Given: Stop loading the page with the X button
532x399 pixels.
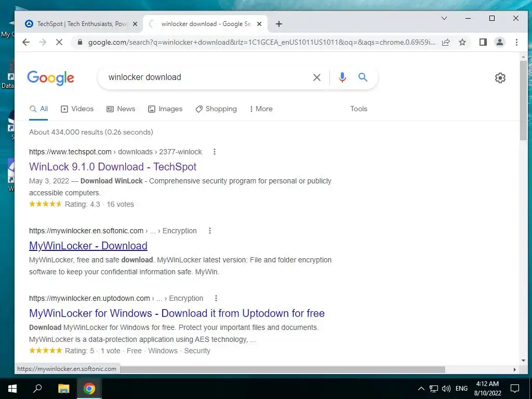Looking at the screenshot, I should point(59,42).
